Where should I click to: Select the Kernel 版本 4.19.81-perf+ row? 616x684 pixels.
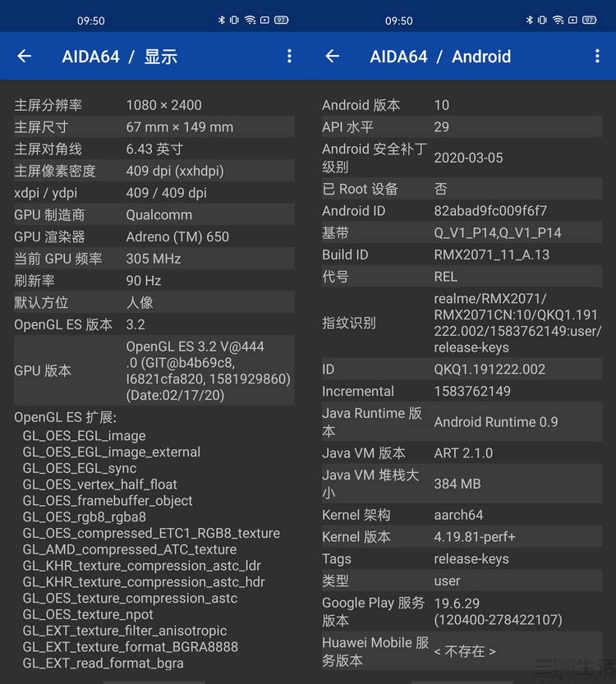click(x=462, y=536)
